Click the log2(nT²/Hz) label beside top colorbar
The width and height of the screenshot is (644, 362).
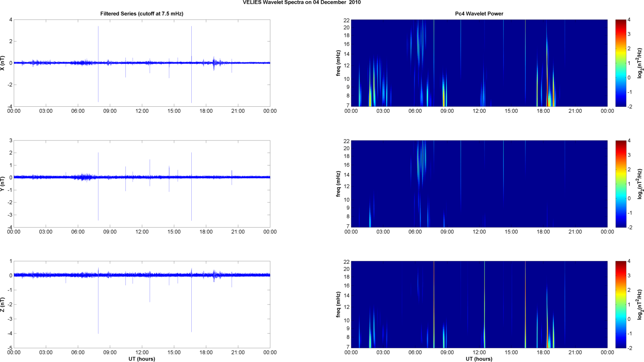click(x=639, y=63)
